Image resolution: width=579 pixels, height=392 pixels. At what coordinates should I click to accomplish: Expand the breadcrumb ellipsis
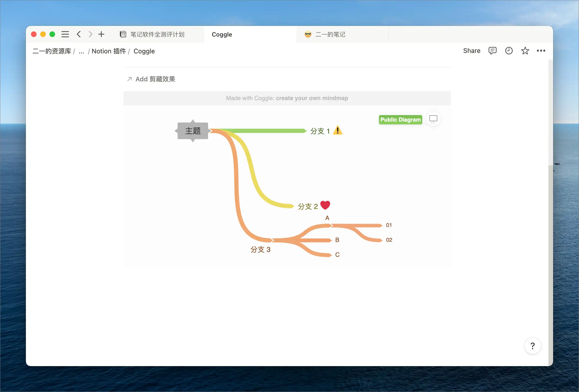click(x=81, y=51)
